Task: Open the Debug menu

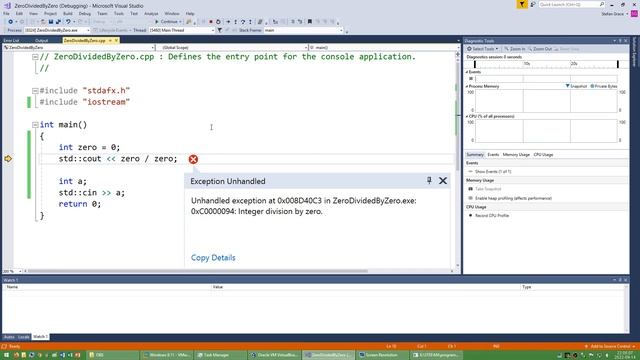Action: coord(84,13)
